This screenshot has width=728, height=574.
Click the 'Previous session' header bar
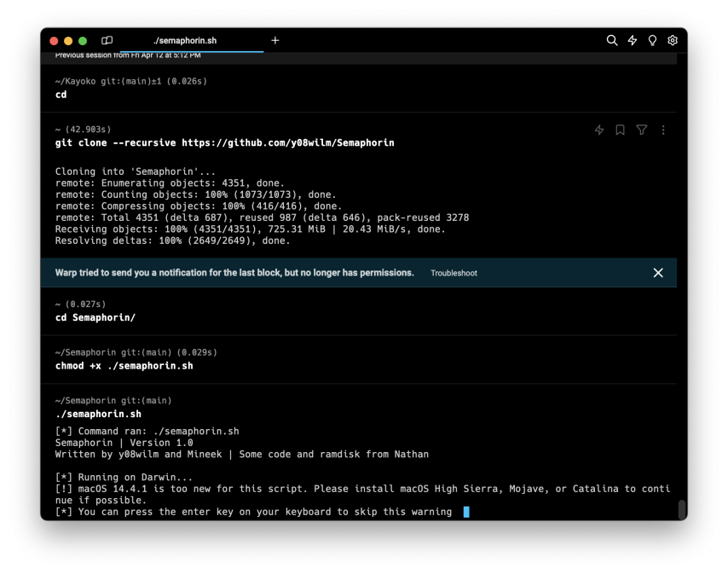[358, 56]
